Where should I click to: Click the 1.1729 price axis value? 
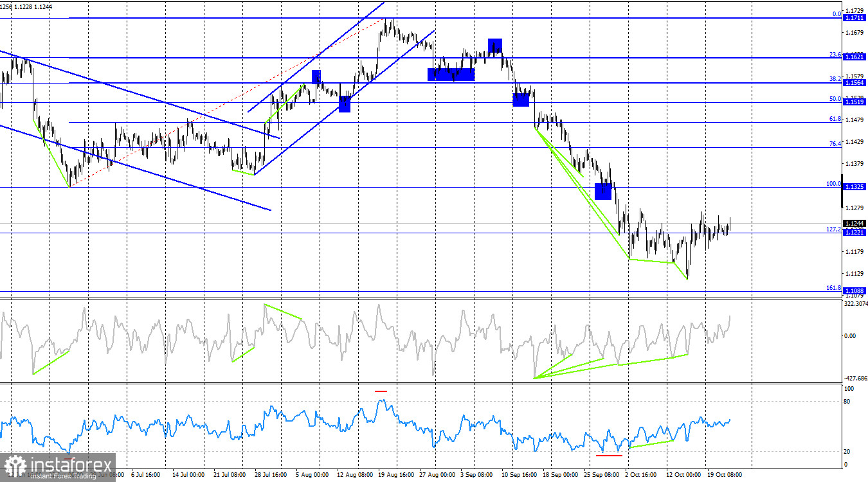click(x=854, y=11)
